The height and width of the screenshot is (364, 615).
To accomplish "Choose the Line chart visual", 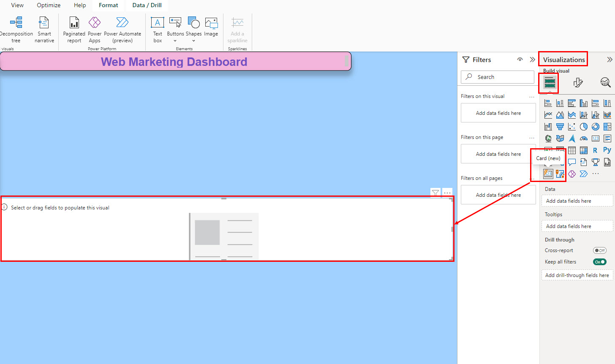I will click(x=548, y=115).
